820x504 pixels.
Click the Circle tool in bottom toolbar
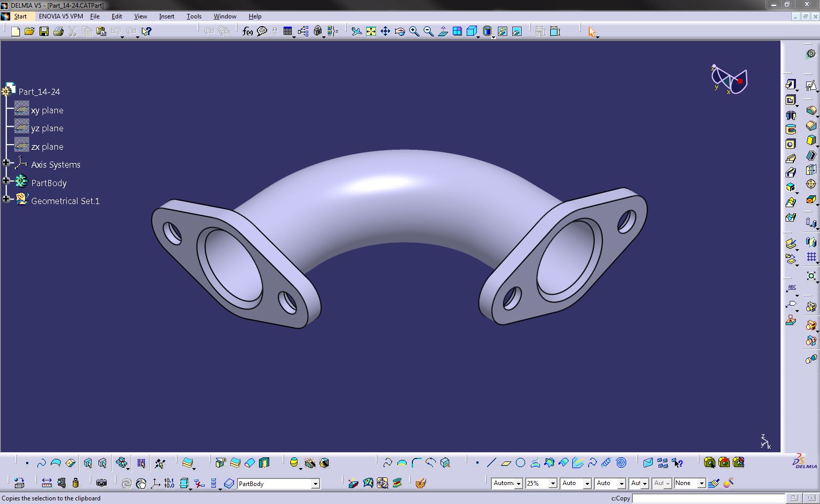(521, 463)
